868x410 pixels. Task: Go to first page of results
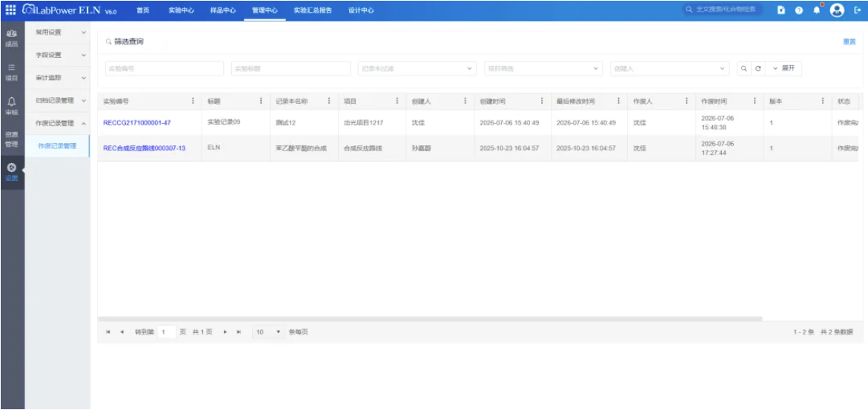[x=108, y=332]
